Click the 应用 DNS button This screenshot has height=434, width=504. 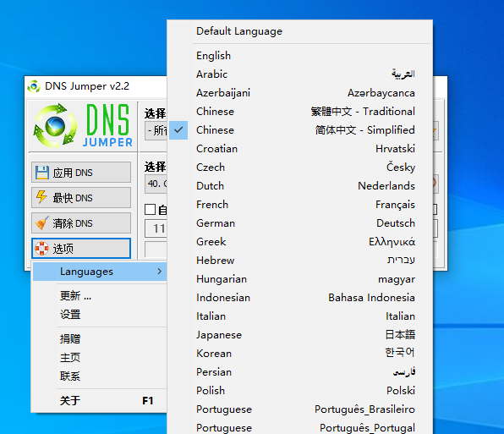[x=81, y=173]
